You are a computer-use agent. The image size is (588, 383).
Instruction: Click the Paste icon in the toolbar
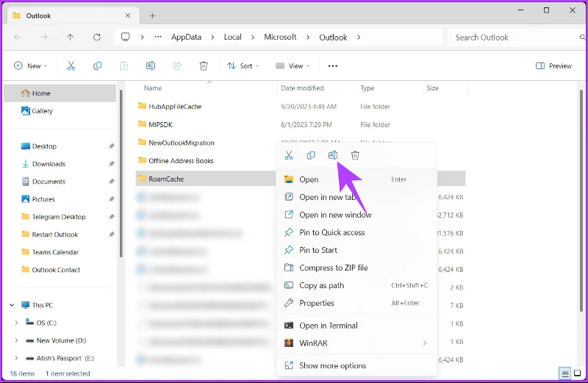point(123,66)
